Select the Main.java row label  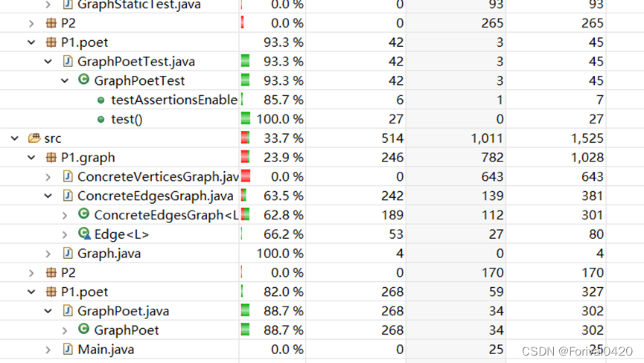tap(106, 350)
